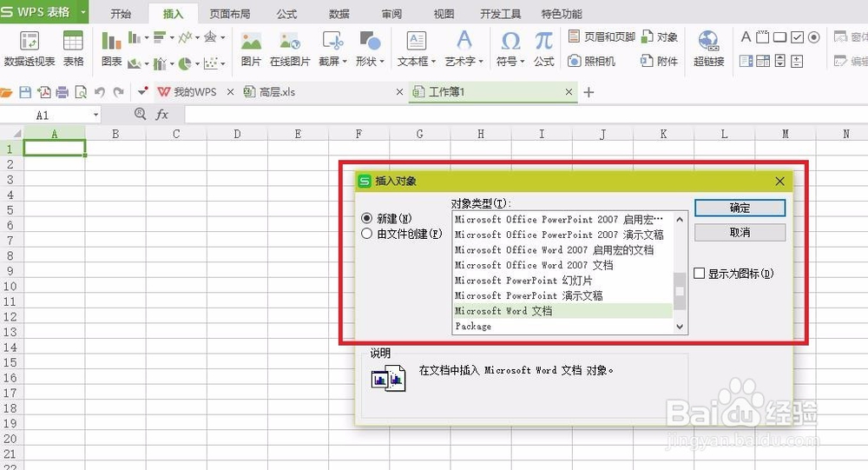Click the object list scroll-down arrow
This screenshot has height=470, width=868.
point(680,327)
